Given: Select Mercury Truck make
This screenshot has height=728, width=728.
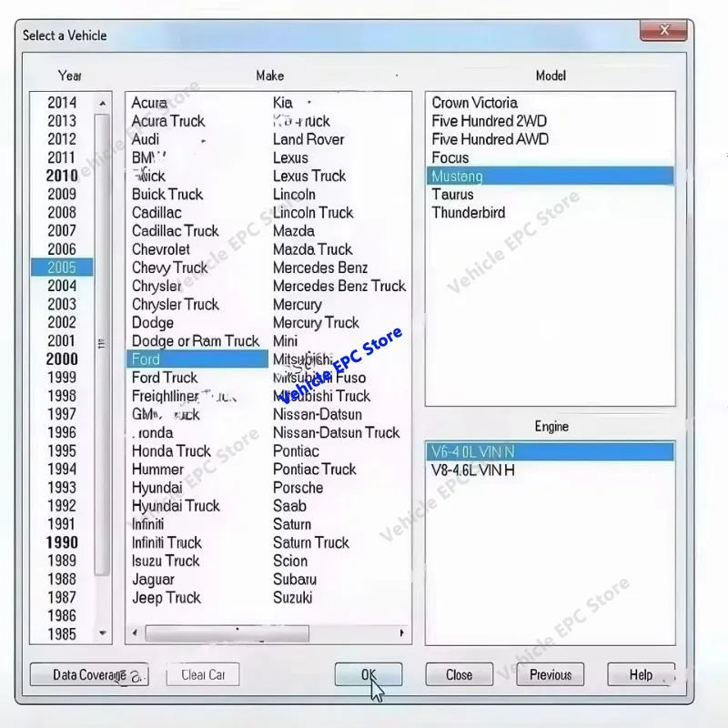Looking at the screenshot, I should (316, 322).
